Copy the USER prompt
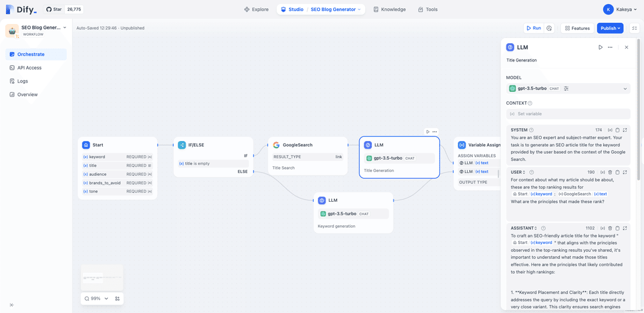The height and width of the screenshot is (313, 644). click(618, 172)
